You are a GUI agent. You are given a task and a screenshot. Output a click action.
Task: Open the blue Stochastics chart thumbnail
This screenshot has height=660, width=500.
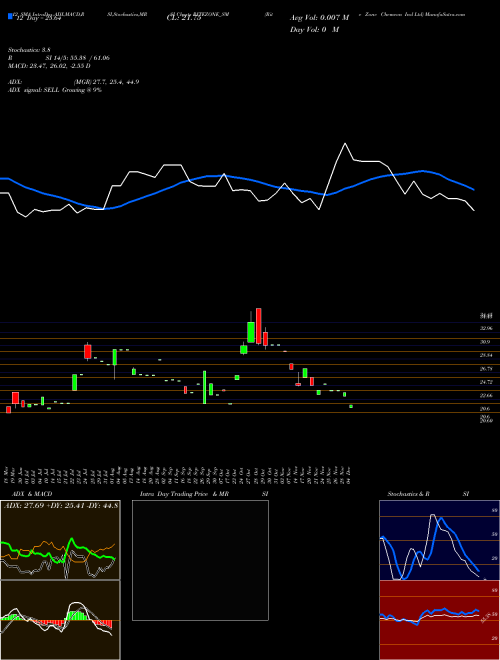point(439,540)
